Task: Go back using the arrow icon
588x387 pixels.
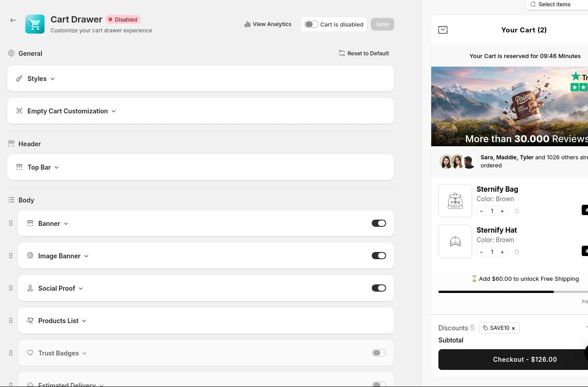Action: (13, 20)
